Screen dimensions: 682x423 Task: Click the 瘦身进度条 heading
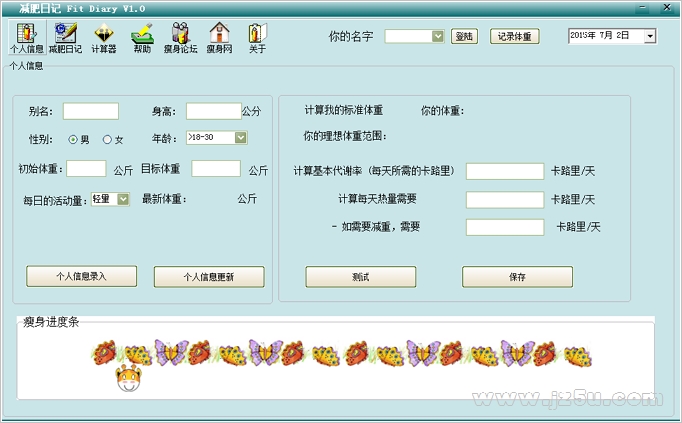tap(51, 322)
